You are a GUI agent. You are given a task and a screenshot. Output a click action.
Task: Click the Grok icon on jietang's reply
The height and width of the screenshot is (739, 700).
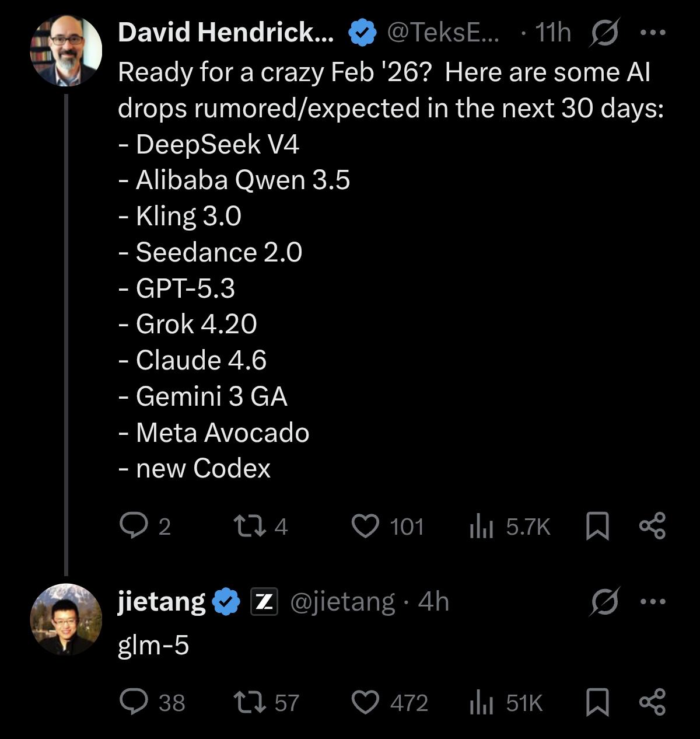tap(603, 602)
